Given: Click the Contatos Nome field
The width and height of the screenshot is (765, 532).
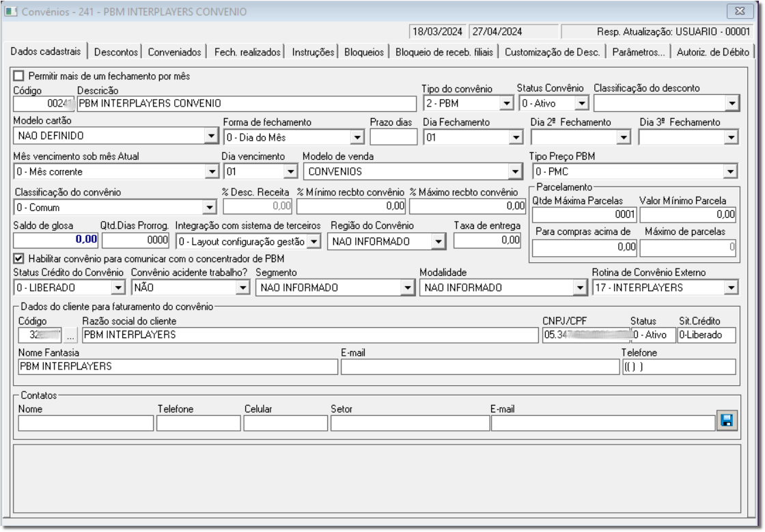Looking at the screenshot, I should click(x=86, y=423).
